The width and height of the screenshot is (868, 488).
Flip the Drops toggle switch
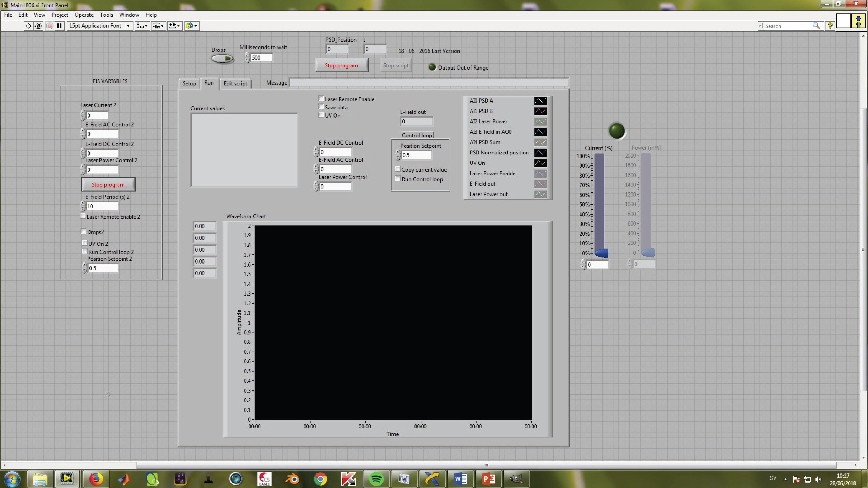tap(222, 59)
